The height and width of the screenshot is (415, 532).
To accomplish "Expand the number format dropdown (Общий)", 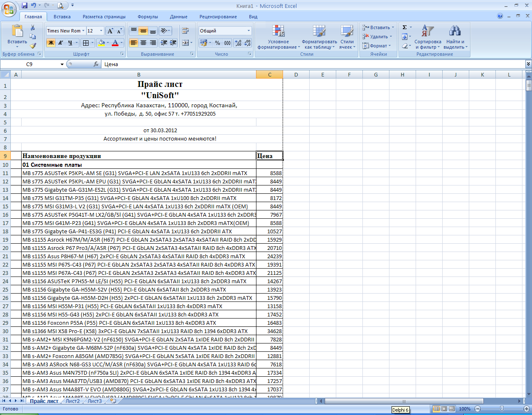I will click(249, 31).
